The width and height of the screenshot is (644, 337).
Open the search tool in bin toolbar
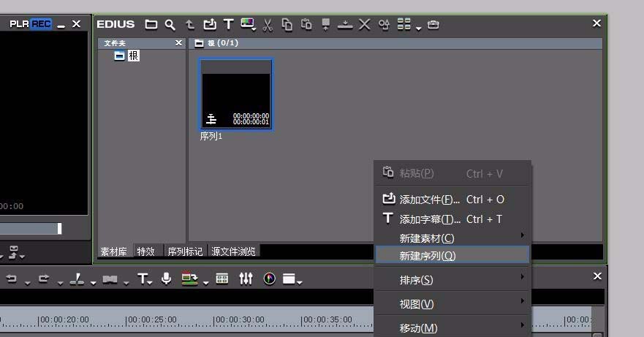(170, 25)
